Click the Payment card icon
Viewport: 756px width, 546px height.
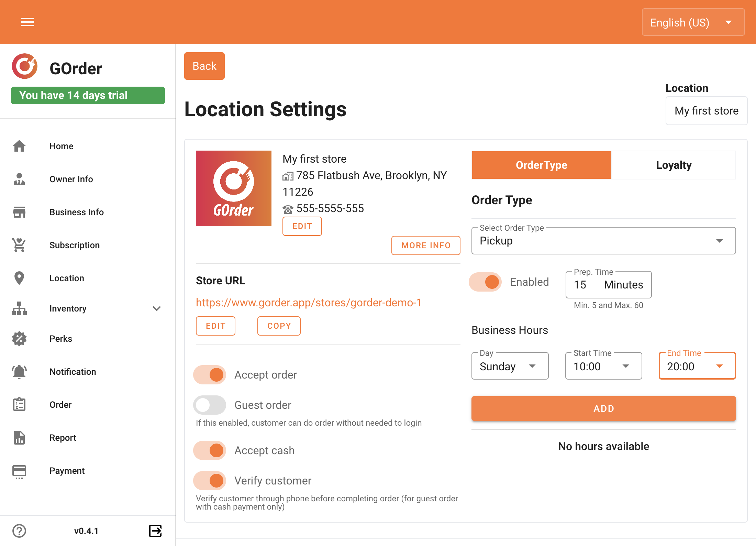tap(19, 471)
